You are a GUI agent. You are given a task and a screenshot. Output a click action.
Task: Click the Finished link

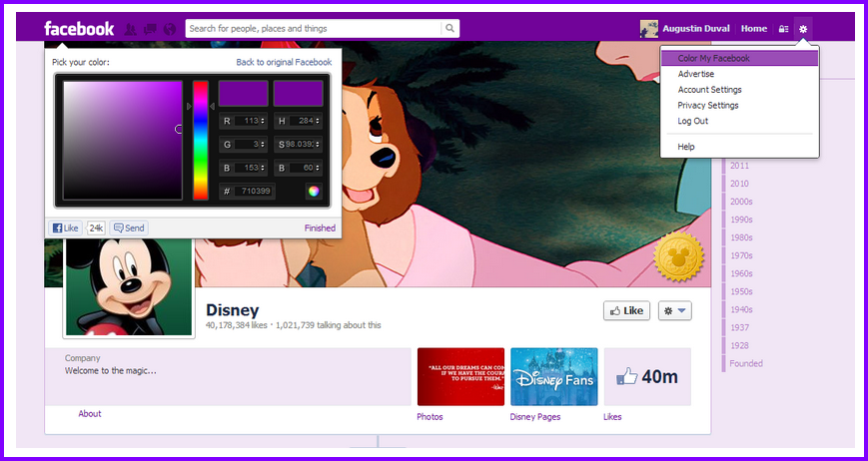point(320,228)
